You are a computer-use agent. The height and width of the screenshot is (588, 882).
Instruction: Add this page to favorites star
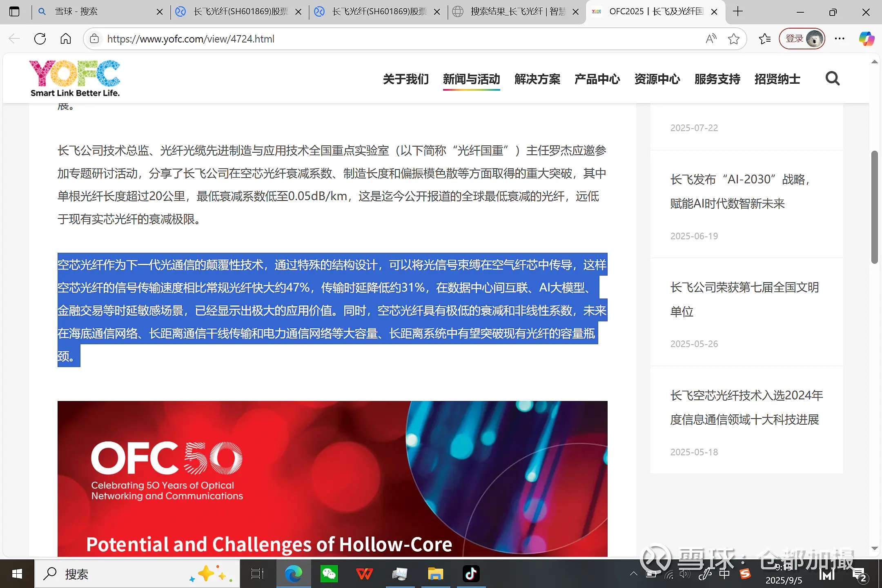pyautogui.click(x=734, y=39)
